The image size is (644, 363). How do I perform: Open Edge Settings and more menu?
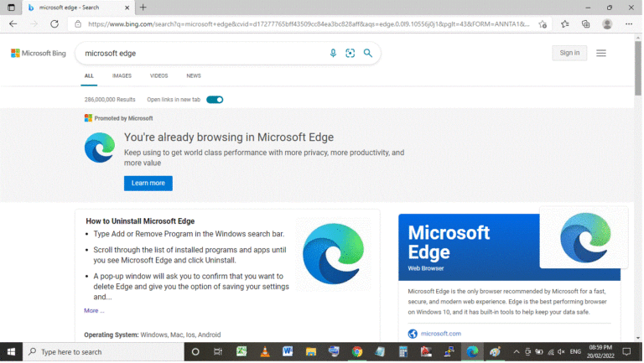tap(629, 23)
